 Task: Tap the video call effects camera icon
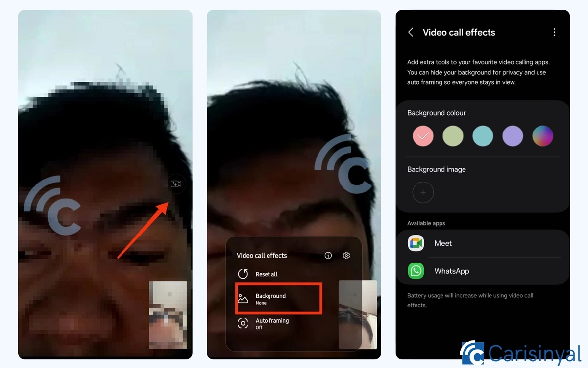pos(176,184)
